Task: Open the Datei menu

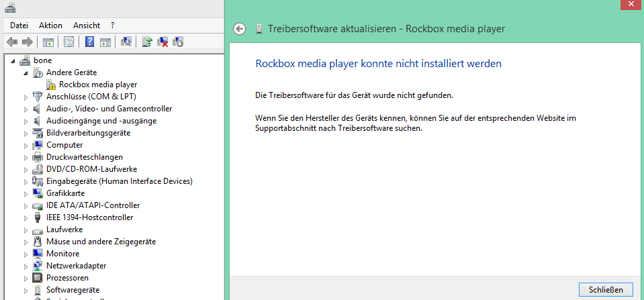Action: tap(19, 26)
